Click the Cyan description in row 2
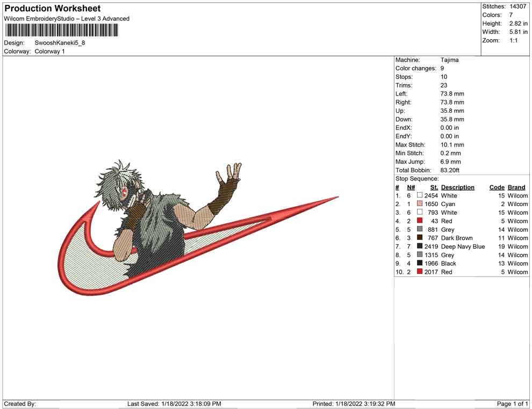532x409 pixels. (448, 204)
